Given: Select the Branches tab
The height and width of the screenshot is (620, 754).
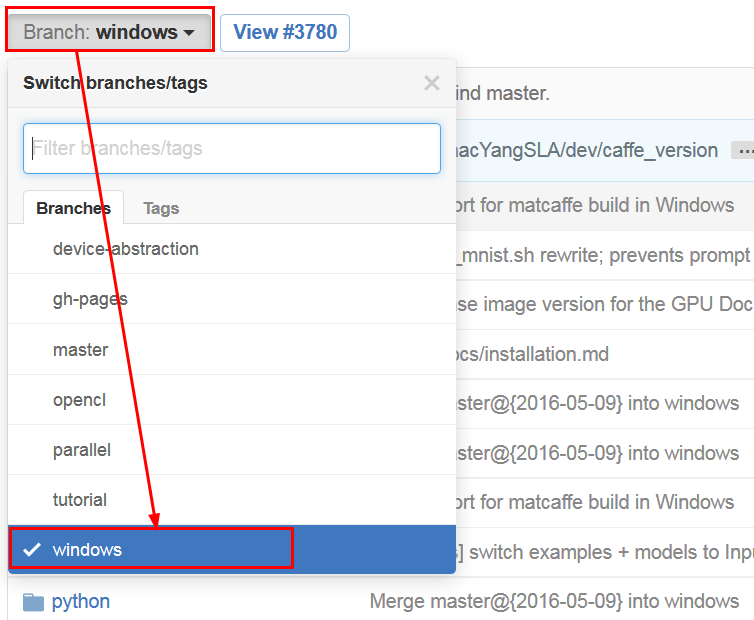Looking at the screenshot, I should [x=74, y=208].
